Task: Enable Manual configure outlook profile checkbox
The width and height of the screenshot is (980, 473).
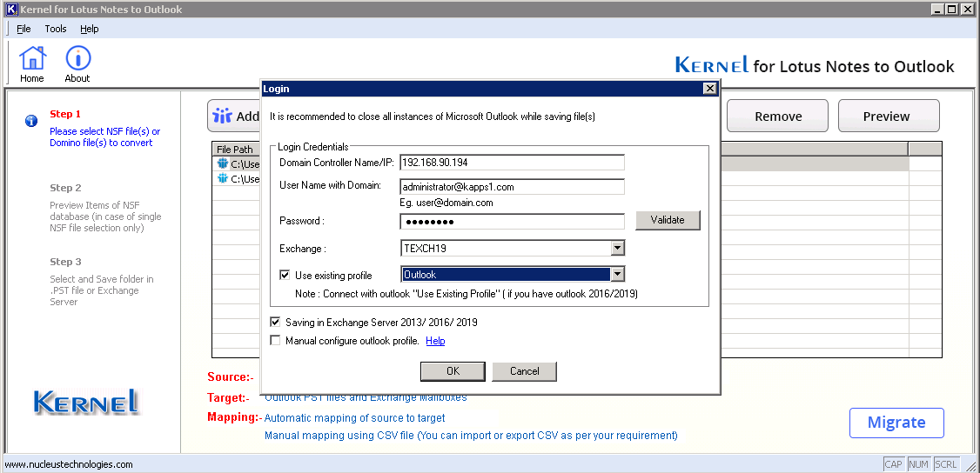Action: [x=275, y=340]
